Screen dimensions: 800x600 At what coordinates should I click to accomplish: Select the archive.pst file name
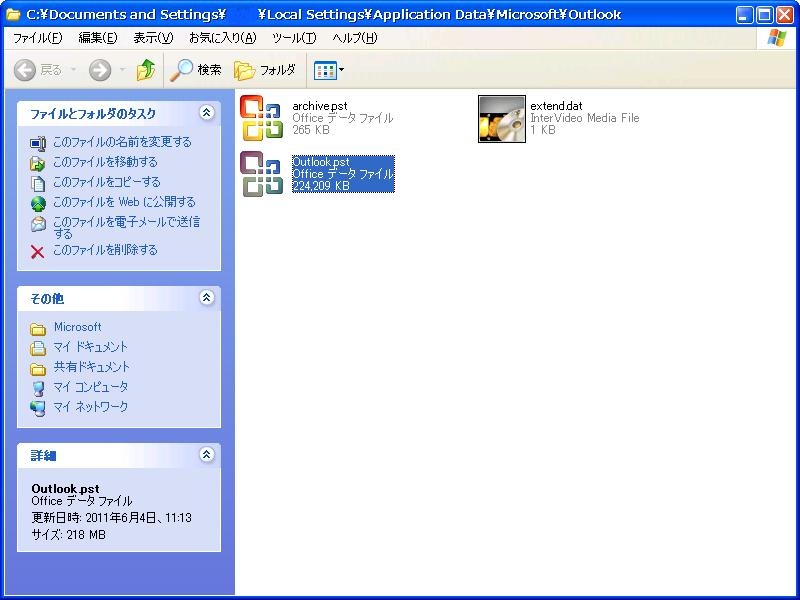(320, 106)
